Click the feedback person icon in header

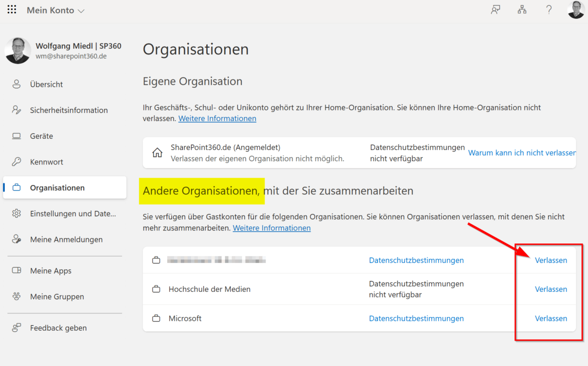click(x=495, y=10)
